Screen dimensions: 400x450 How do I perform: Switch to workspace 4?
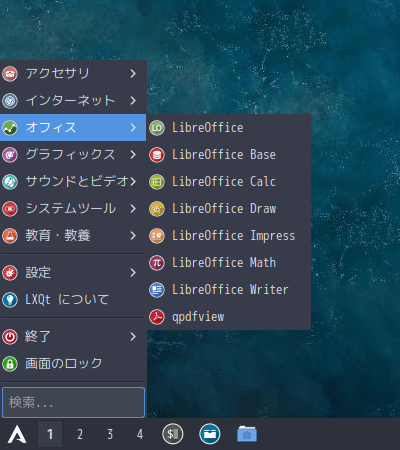click(140, 434)
